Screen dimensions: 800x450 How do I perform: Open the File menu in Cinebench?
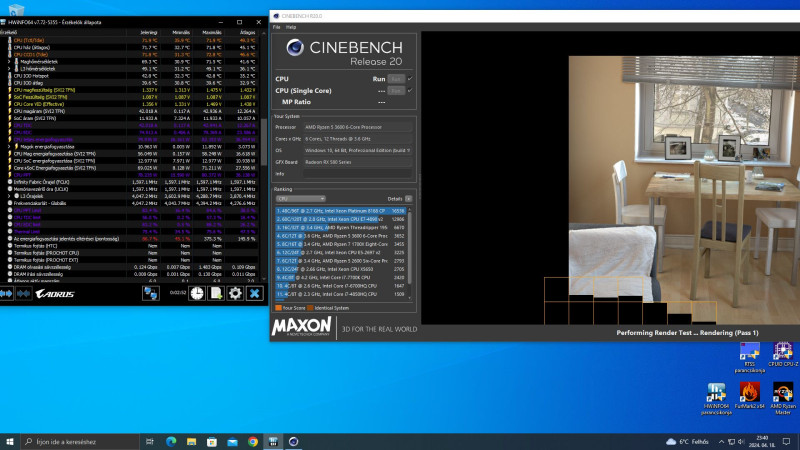tap(277, 27)
